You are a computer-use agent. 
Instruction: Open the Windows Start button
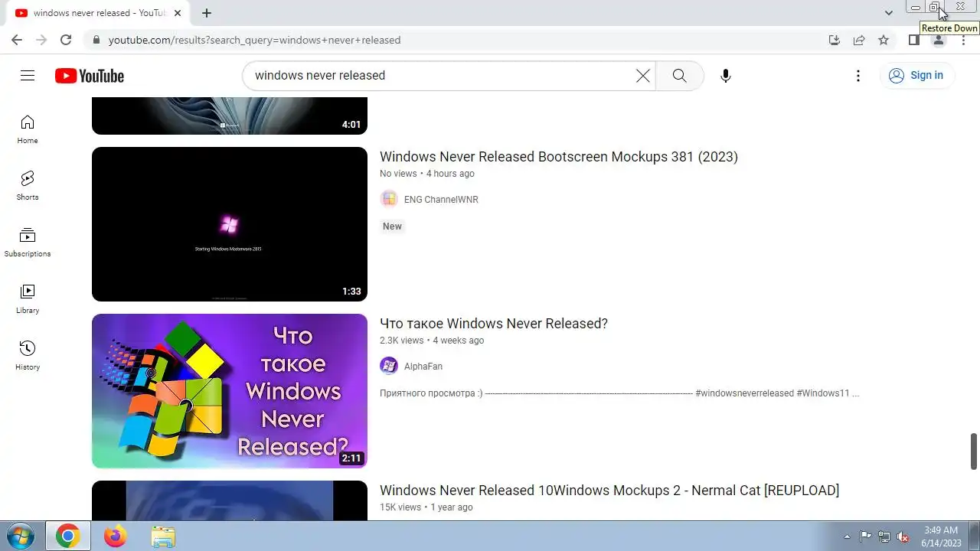(21, 536)
